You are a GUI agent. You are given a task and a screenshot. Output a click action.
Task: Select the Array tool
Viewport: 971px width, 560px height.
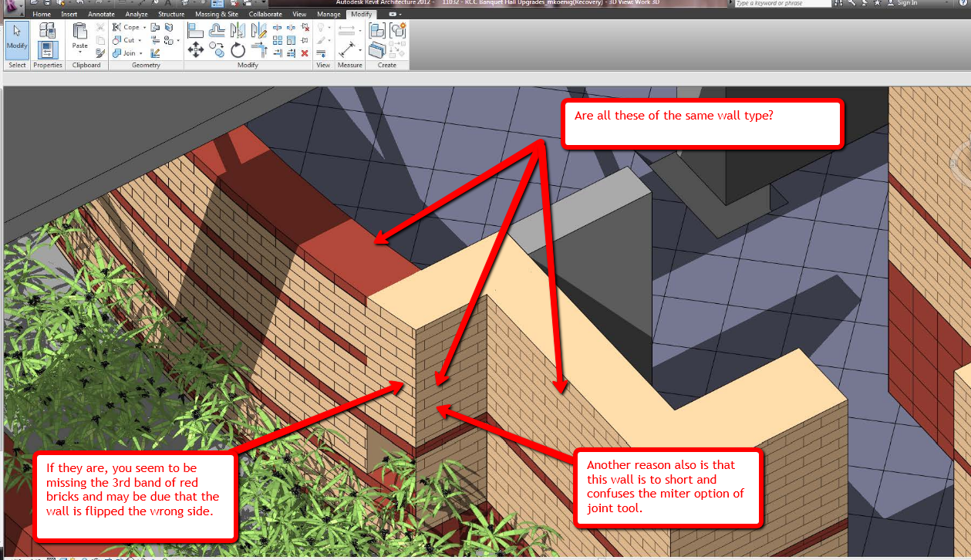pos(278,40)
